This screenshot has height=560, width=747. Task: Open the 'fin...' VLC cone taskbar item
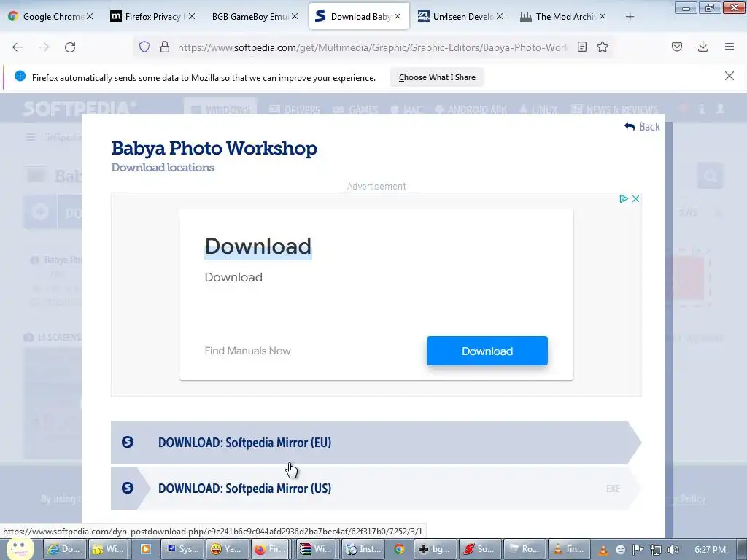(x=569, y=549)
